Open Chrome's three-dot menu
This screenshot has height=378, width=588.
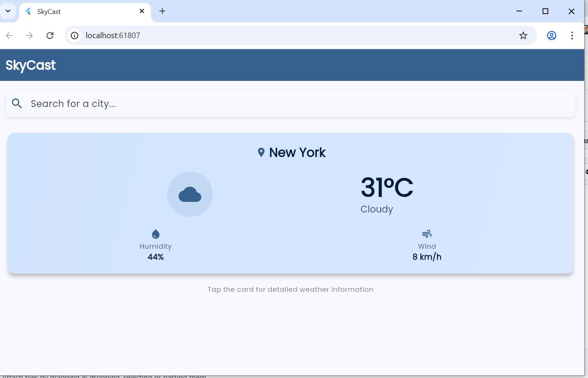tap(572, 36)
